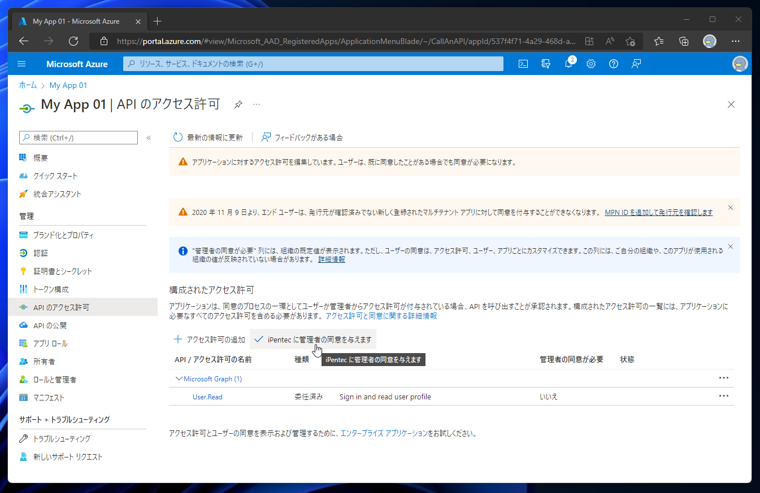Open the User.Read permission
The height and width of the screenshot is (493, 760).
click(x=207, y=397)
